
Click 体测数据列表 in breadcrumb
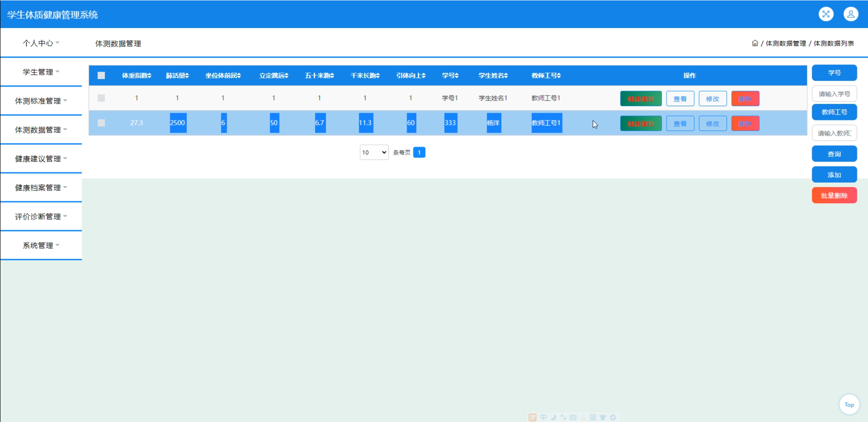click(834, 43)
